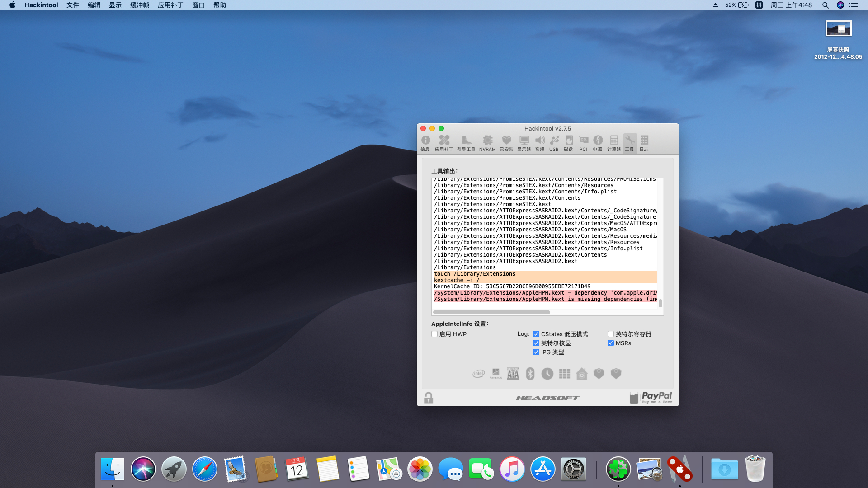Click the PayPal Buy me a Beer button
Viewport: 868px width, 488px height.
(651, 398)
